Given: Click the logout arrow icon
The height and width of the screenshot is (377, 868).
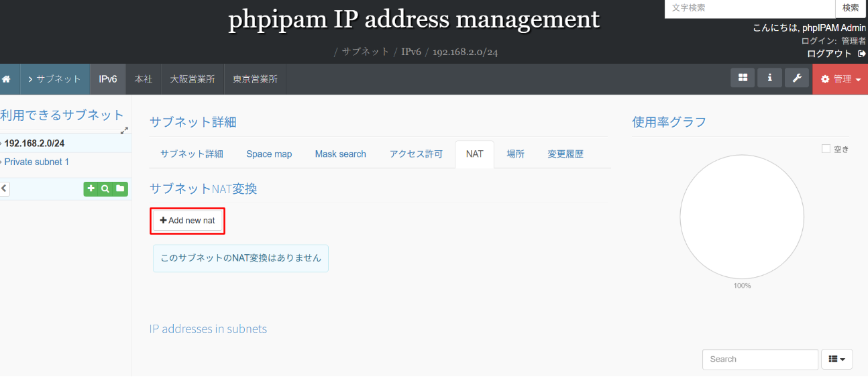Looking at the screenshot, I should point(861,54).
